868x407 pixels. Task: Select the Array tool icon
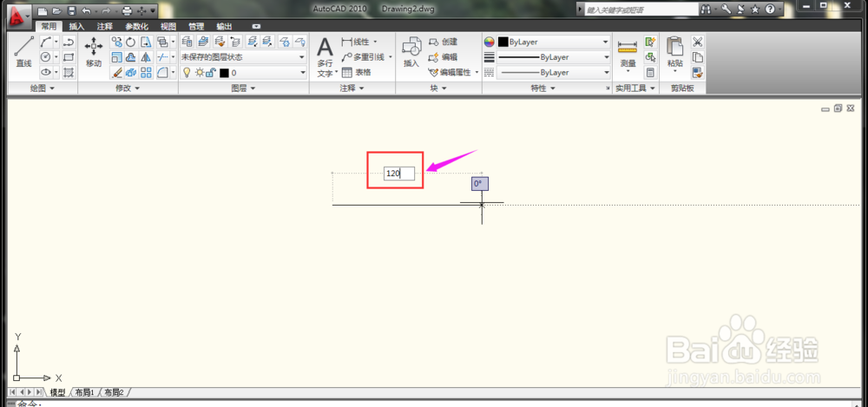pyautogui.click(x=146, y=73)
